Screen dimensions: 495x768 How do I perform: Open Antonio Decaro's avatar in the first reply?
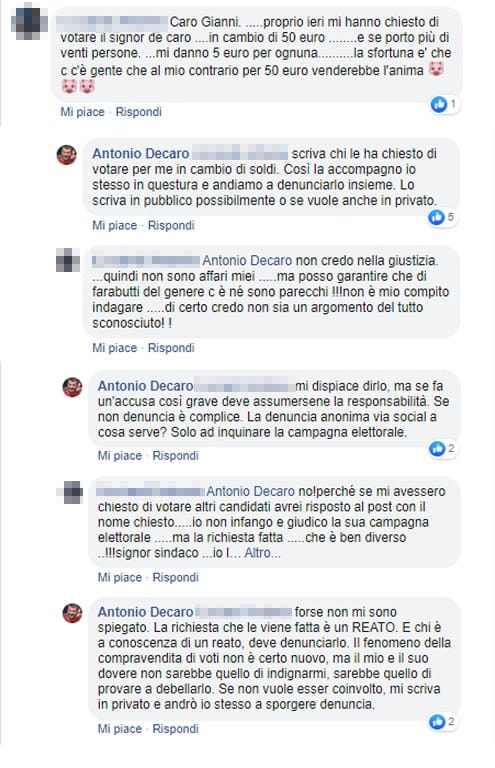coord(67,155)
